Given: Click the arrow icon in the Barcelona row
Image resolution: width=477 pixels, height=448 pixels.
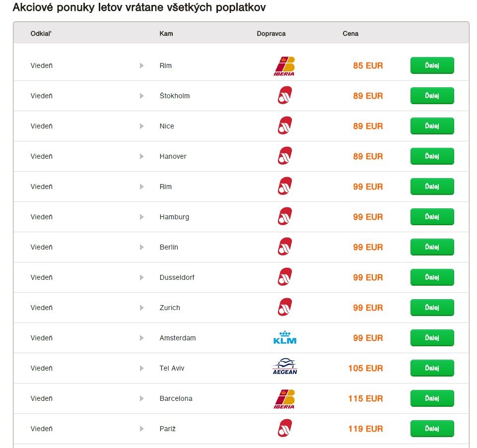Looking at the screenshot, I should pos(141,398).
